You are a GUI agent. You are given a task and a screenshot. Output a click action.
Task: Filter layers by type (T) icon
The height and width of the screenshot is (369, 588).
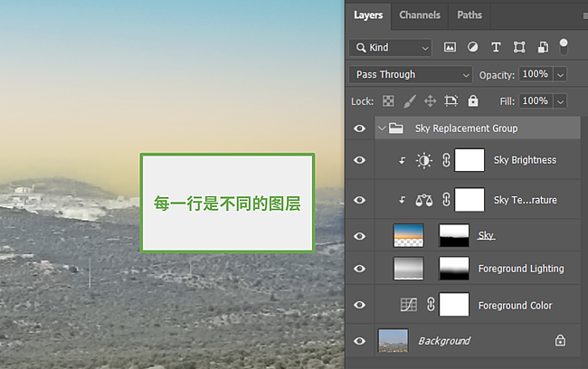[496, 47]
